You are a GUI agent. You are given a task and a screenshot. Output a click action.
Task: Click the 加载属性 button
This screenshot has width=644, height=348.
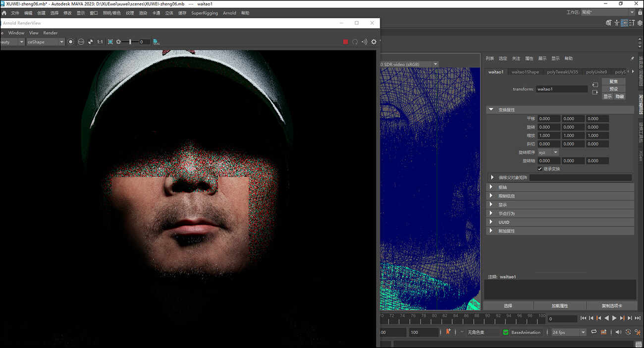pos(560,306)
